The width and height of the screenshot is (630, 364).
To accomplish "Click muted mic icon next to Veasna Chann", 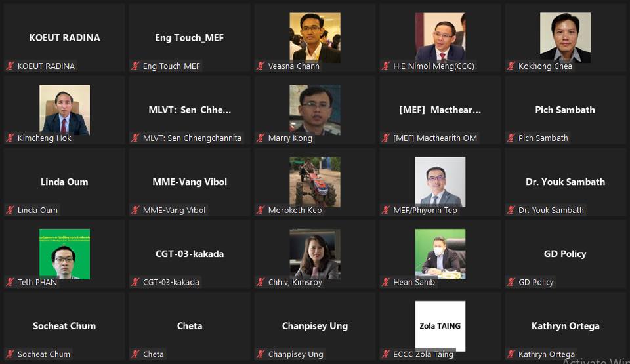I will click(x=261, y=66).
